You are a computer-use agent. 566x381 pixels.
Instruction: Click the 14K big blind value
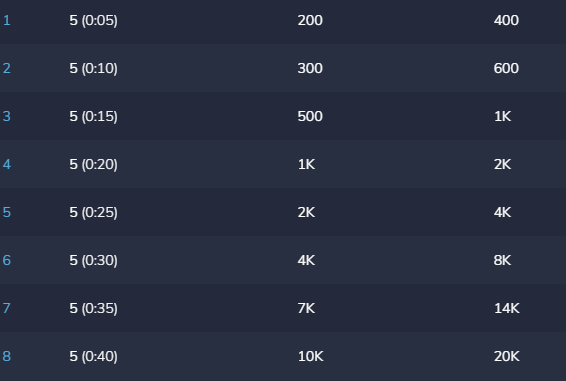507,308
